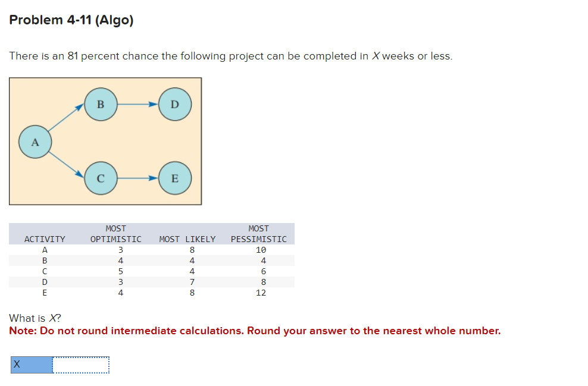Select node D in the project diagram
This screenshot has width=588, height=386.
tap(175, 104)
